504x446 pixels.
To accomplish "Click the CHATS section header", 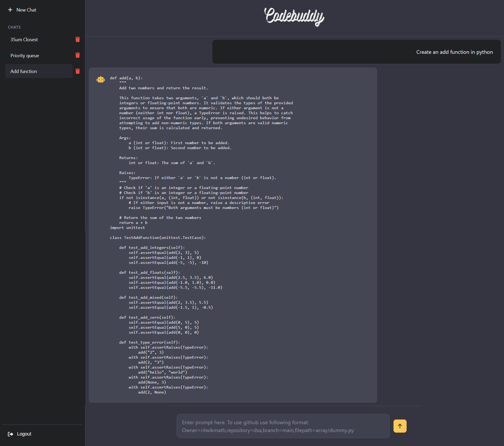I will point(14,27).
